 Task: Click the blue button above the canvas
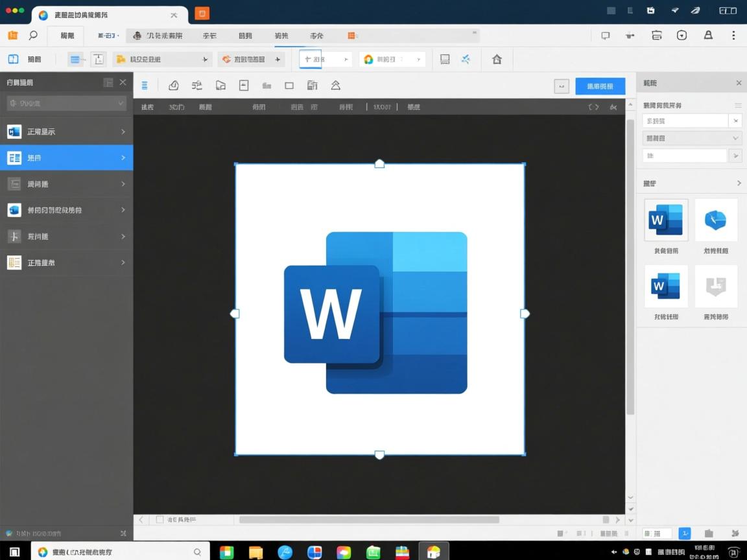coord(600,86)
